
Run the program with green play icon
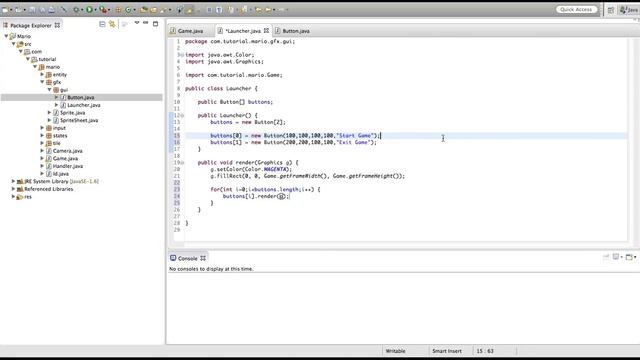point(89,9)
